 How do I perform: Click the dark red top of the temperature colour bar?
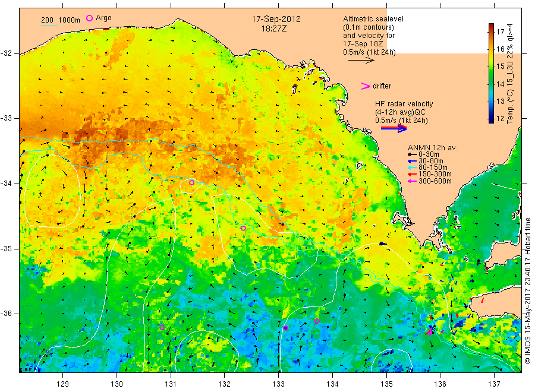(492, 26)
